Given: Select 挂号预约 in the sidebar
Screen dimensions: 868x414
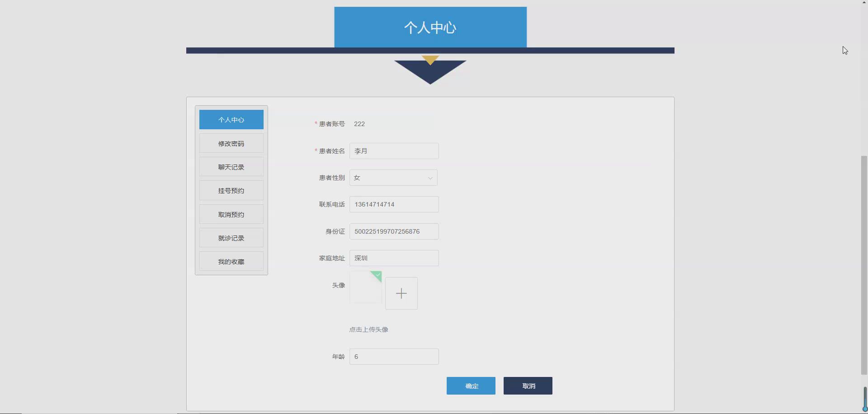Looking at the screenshot, I should click(x=231, y=190).
